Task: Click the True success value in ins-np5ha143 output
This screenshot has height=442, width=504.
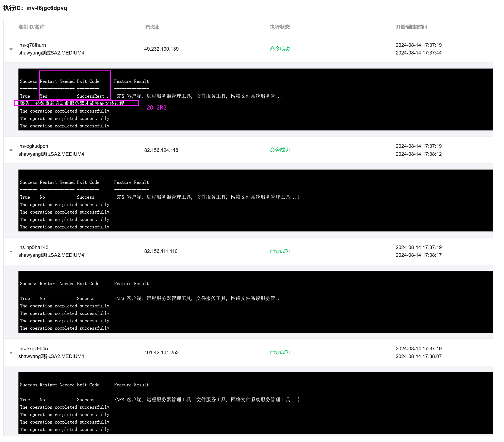Action: (x=25, y=299)
